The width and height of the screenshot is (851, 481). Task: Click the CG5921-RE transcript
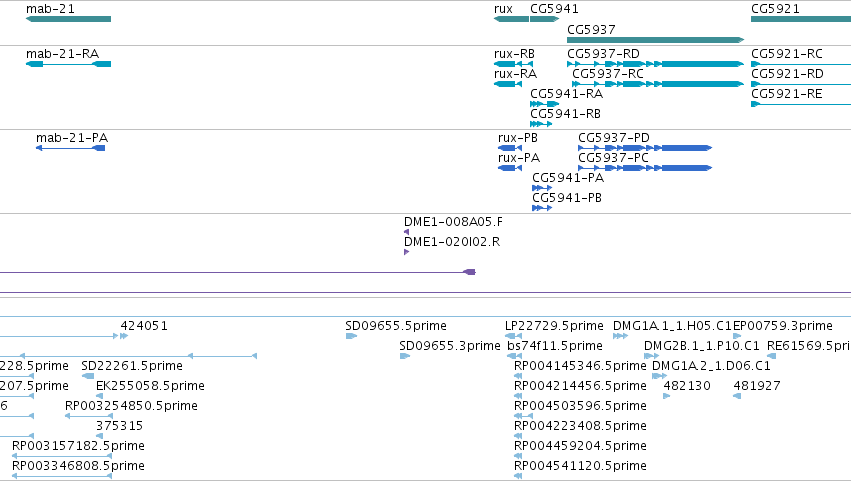801,104
